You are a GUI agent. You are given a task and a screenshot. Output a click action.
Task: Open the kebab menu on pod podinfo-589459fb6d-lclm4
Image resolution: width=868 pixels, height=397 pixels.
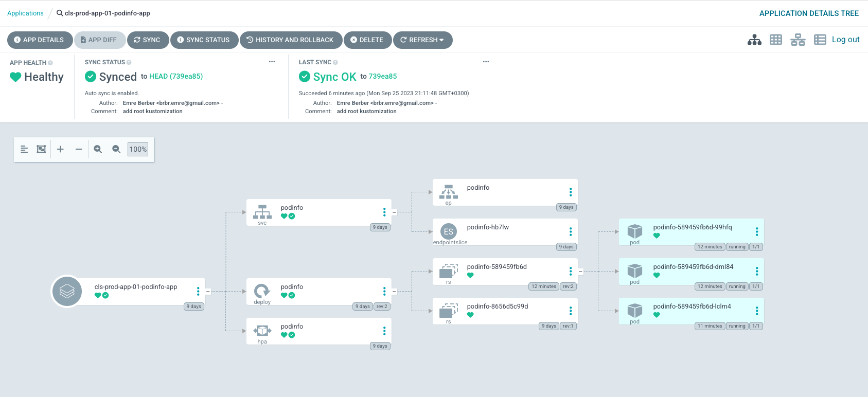(x=757, y=311)
